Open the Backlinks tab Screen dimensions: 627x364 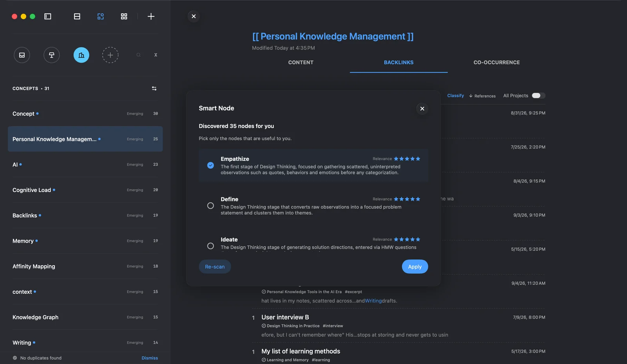(x=399, y=63)
